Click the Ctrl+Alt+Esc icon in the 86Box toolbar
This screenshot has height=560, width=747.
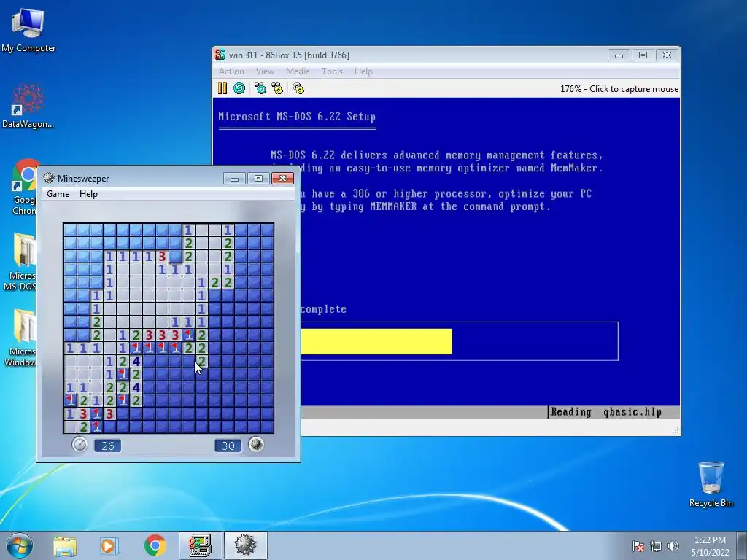coord(277,88)
